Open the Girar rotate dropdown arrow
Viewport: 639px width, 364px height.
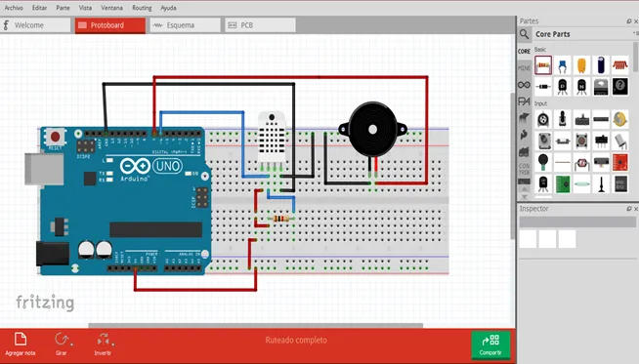tap(71, 344)
